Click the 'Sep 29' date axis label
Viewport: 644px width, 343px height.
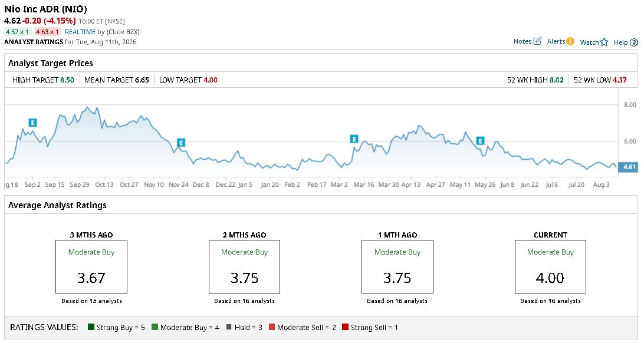click(79, 184)
